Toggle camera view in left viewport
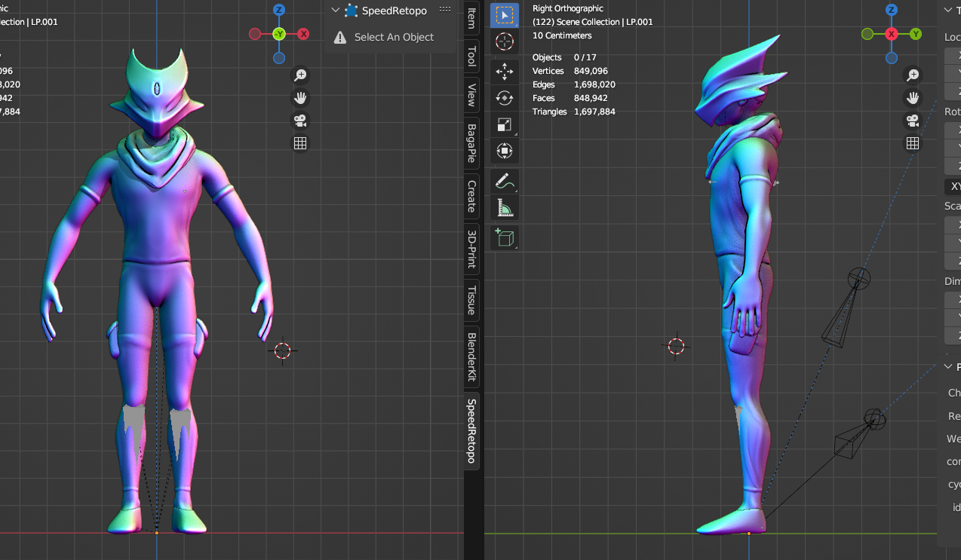This screenshot has width=961, height=560. [300, 121]
